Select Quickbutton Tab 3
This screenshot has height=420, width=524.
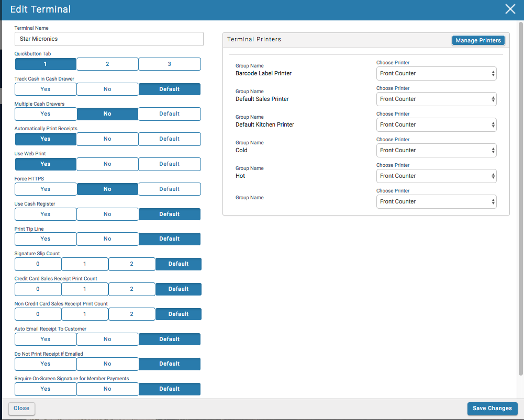169,64
